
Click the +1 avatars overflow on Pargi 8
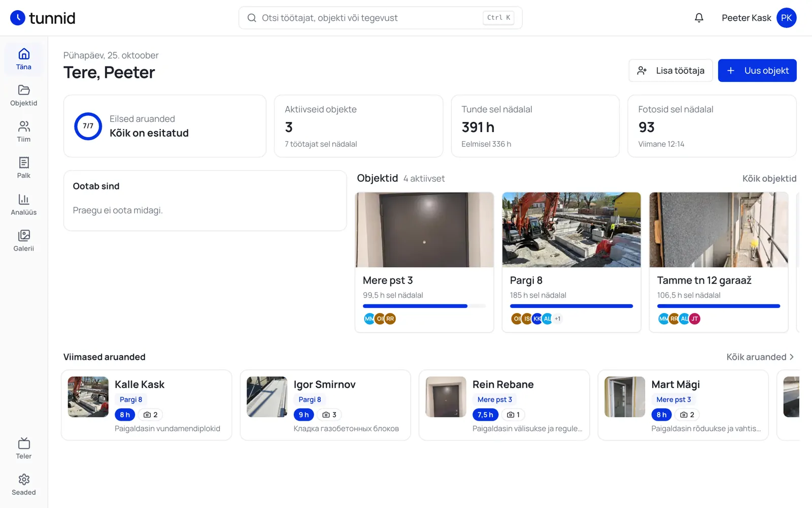558,319
